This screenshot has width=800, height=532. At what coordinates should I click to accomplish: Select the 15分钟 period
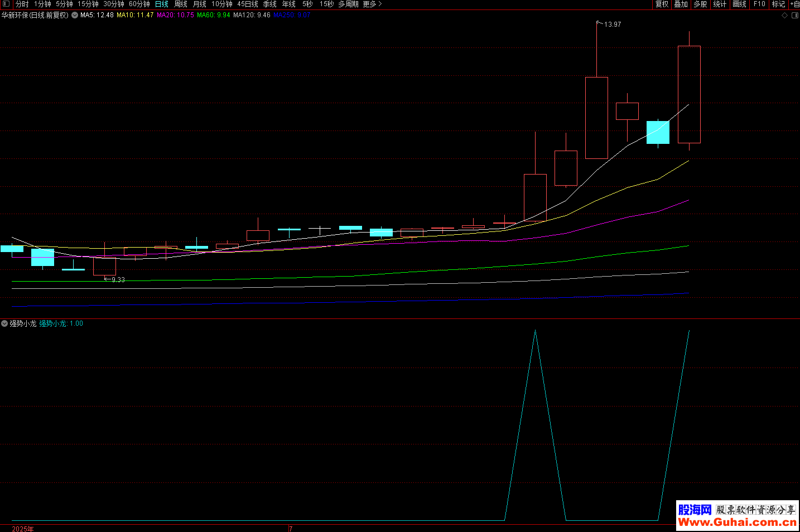click(88, 4)
